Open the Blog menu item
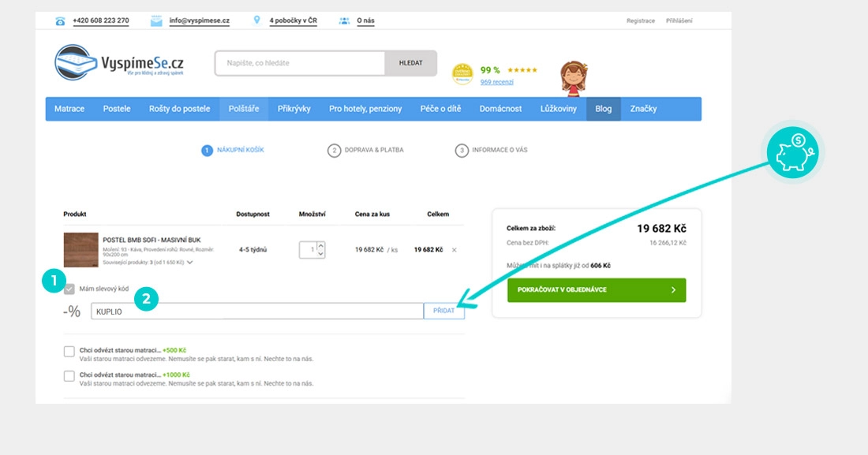868x455 pixels. [603, 109]
